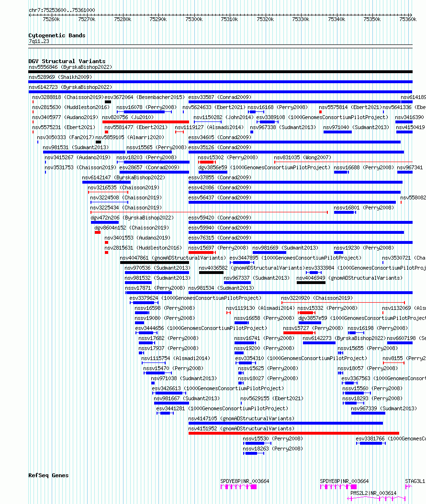Click the nsv4047861 (gnomADStructuralVariants) label

pos(173,258)
